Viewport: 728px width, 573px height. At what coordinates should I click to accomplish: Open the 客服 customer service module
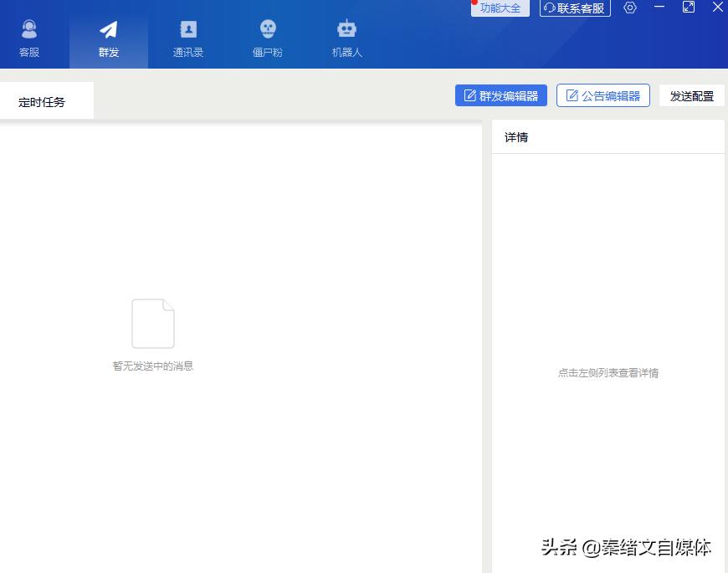point(30,35)
